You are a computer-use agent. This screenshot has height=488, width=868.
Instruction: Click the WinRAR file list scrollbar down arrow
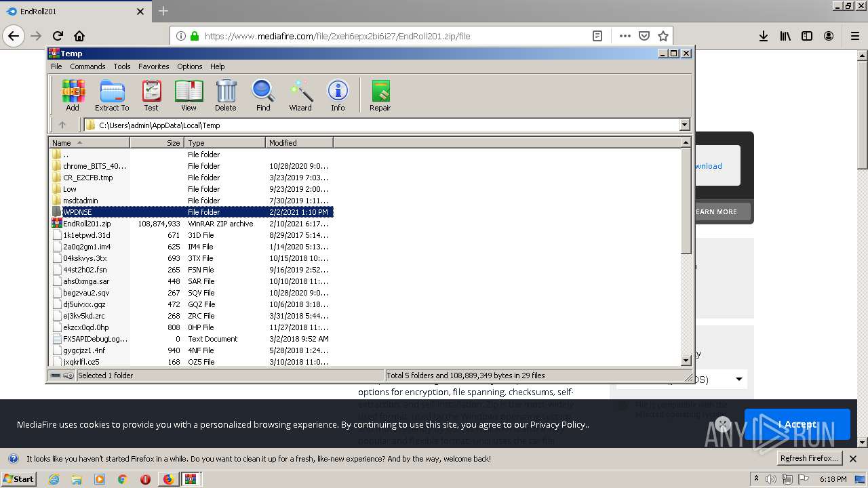[x=686, y=361]
